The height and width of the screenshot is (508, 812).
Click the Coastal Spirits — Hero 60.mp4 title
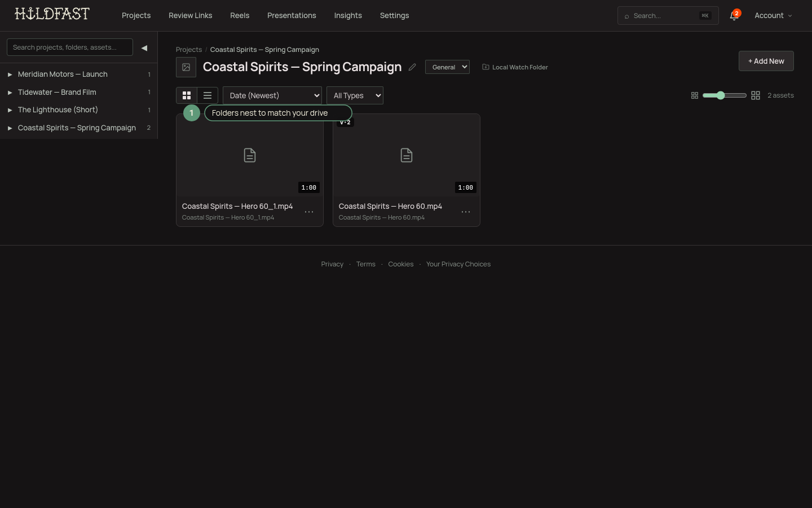tap(390, 207)
